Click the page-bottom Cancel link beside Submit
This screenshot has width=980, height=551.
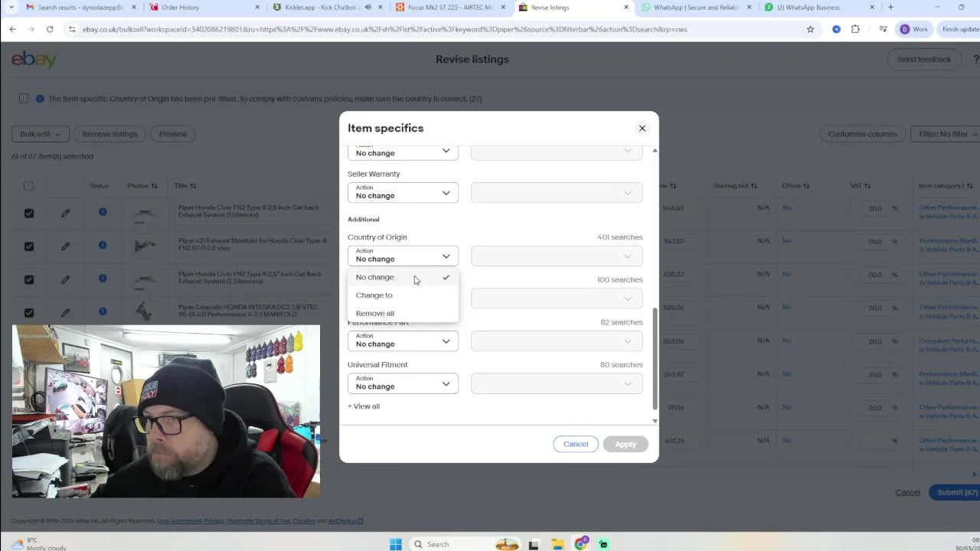[x=908, y=492]
